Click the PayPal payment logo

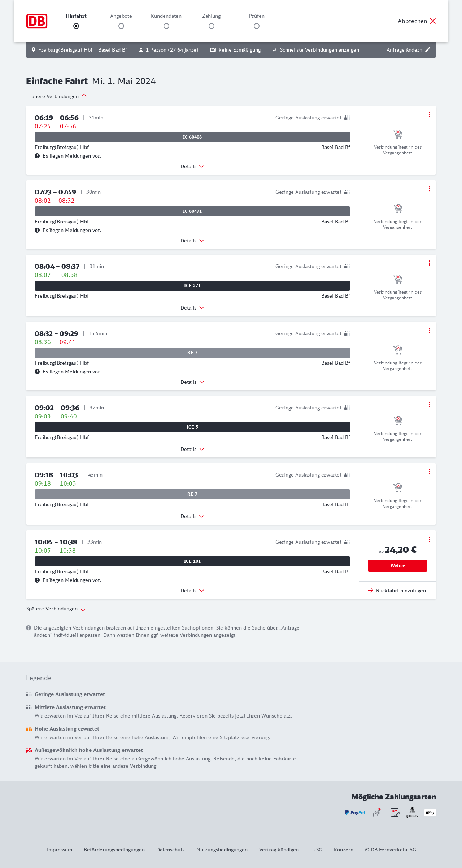point(355,812)
